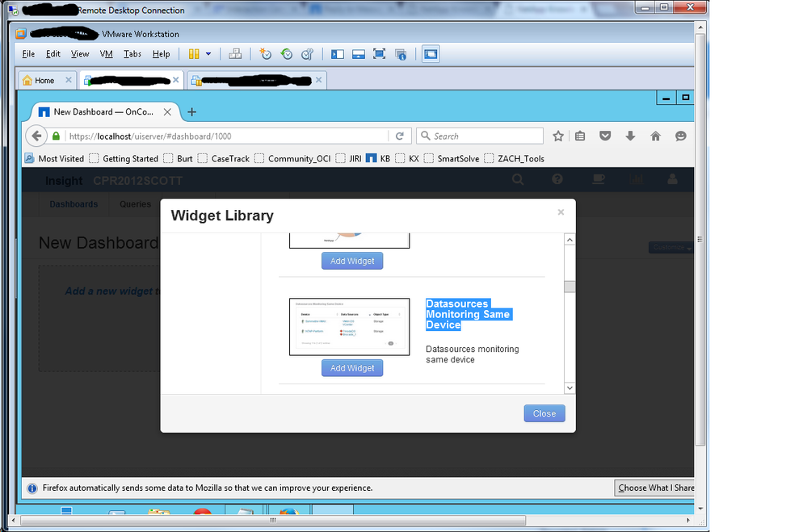Open the View menu in VMware
The image size is (807, 532).
tap(80, 54)
